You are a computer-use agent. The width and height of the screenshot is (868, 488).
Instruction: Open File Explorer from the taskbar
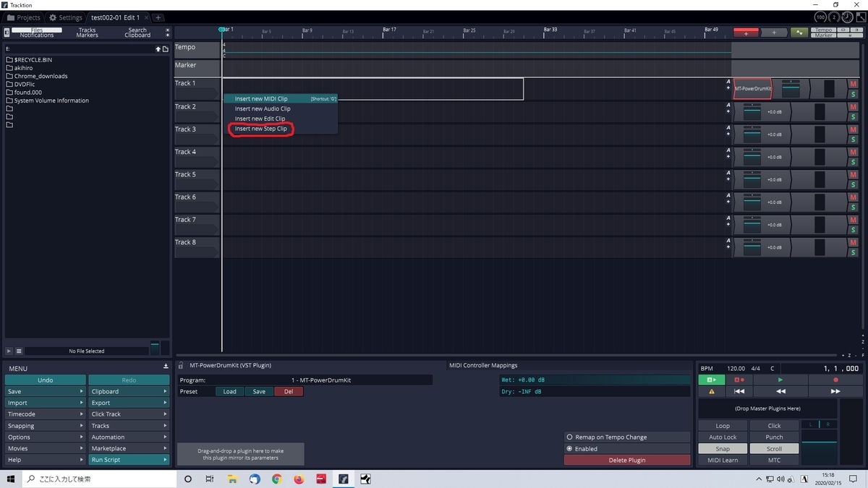232,479
